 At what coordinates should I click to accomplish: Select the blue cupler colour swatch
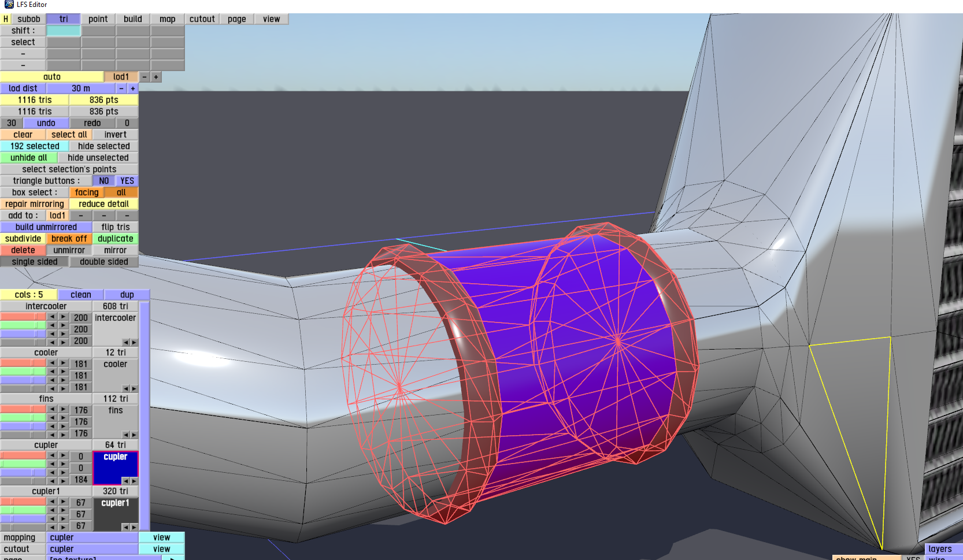(x=116, y=468)
